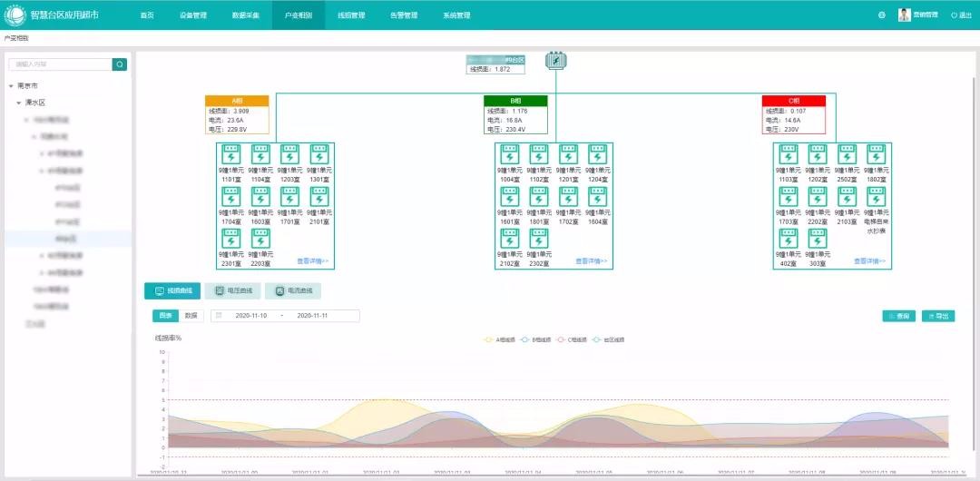Click the transformer icon at top of diagram
Viewport: 980px width, 481px height.
[x=556, y=61]
